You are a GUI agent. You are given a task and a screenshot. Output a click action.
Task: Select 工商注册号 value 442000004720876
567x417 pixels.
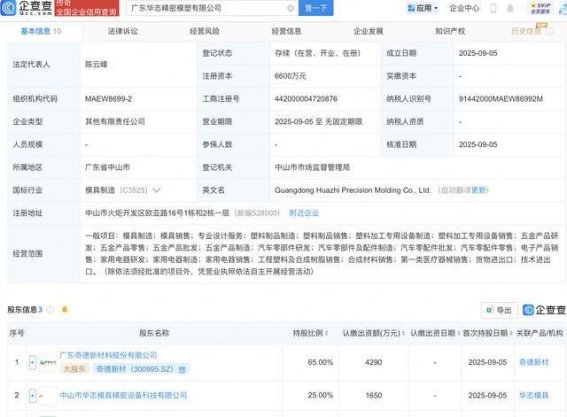point(306,99)
